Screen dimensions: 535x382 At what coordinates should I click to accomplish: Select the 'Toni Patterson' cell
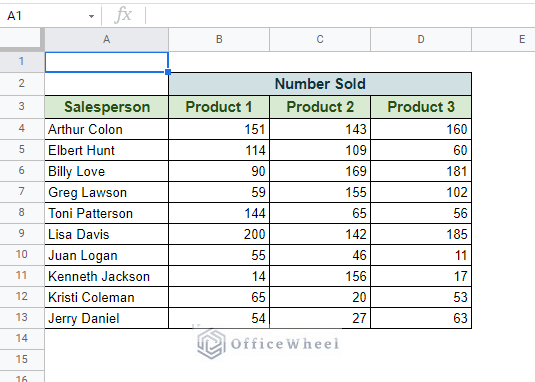pos(106,213)
